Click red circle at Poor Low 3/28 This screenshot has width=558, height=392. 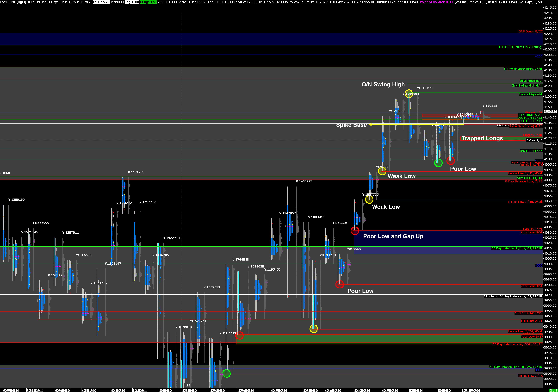pyautogui.click(x=340, y=284)
